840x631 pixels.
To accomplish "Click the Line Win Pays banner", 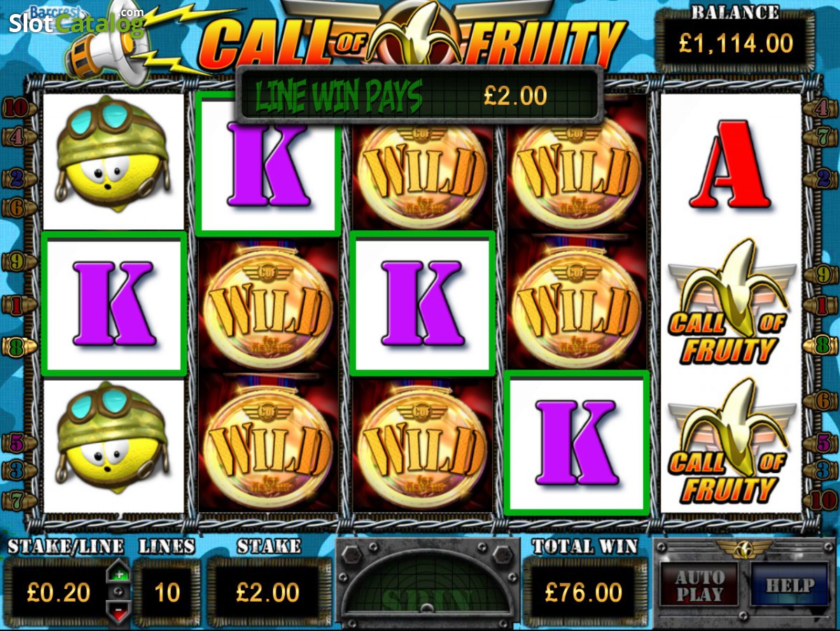I will click(419, 95).
